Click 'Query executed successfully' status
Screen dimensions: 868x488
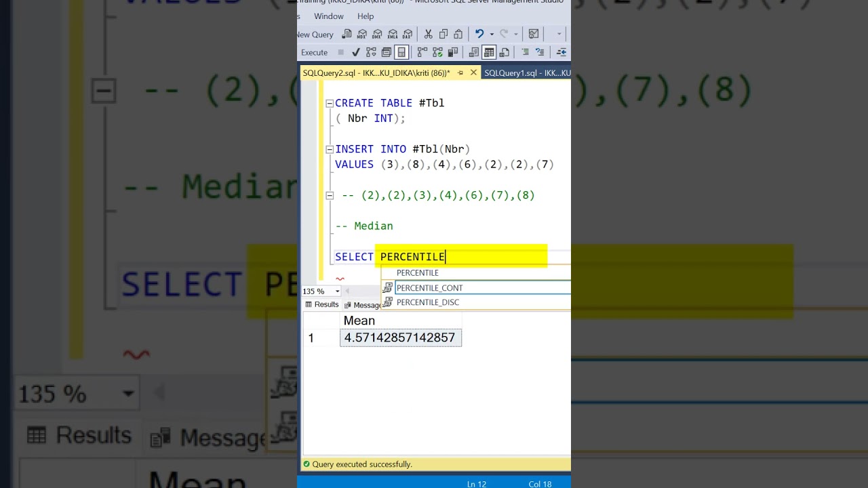point(362,464)
